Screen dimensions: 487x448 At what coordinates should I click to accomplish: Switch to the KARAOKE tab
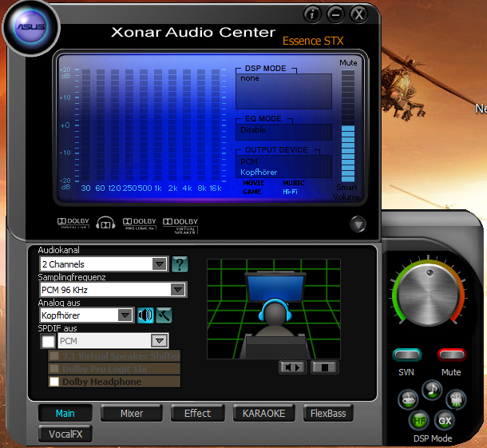click(x=263, y=413)
